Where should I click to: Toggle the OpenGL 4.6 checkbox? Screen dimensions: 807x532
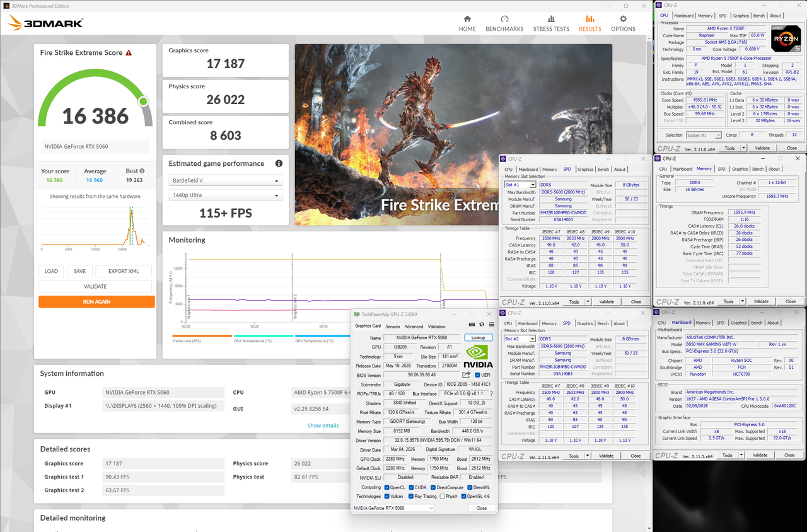[x=465, y=496]
